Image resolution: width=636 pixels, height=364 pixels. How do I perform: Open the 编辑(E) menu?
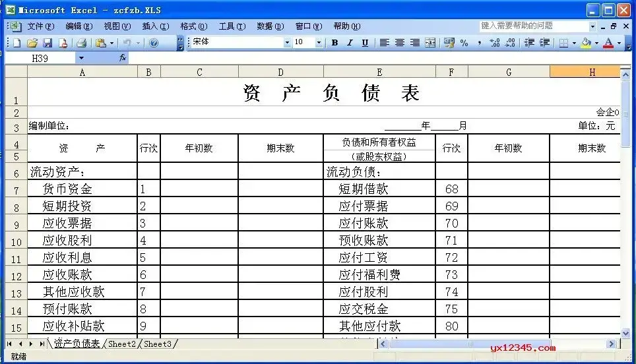pyautogui.click(x=79, y=26)
